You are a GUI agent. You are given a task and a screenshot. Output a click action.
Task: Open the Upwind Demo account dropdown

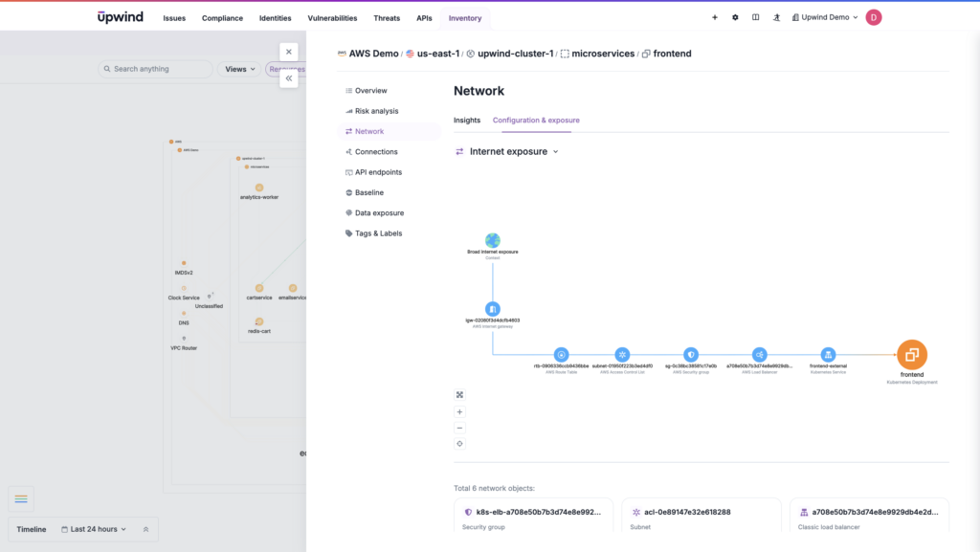point(825,16)
